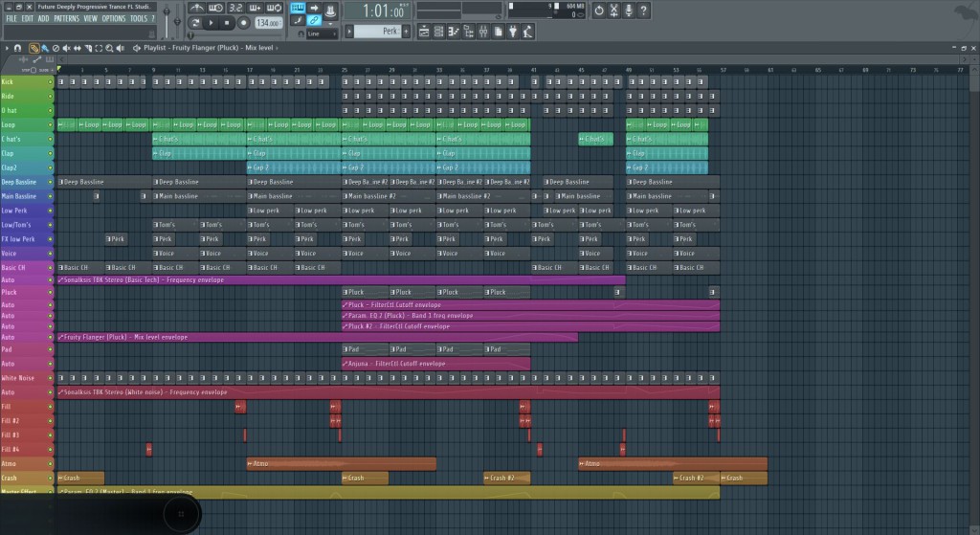The width and height of the screenshot is (980, 535).
Task: Enable typing keyboard to piano icon
Action: click(x=298, y=8)
